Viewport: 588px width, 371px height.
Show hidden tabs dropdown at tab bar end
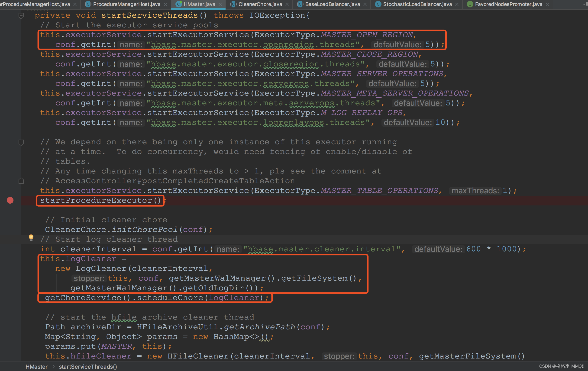585,4
